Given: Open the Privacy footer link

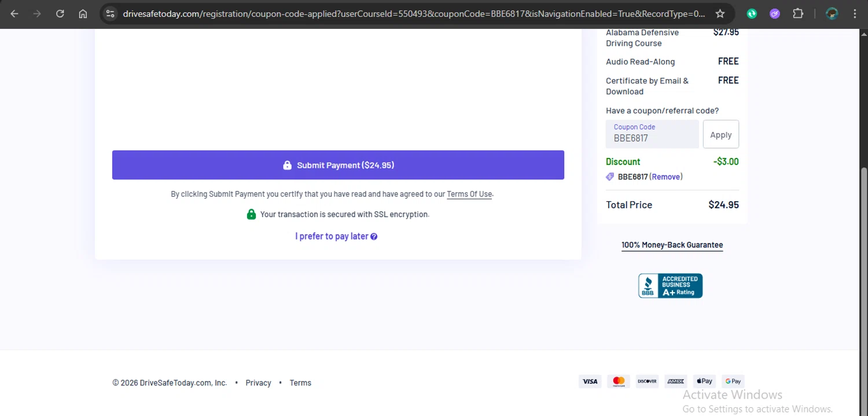Looking at the screenshot, I should [258, 383].
